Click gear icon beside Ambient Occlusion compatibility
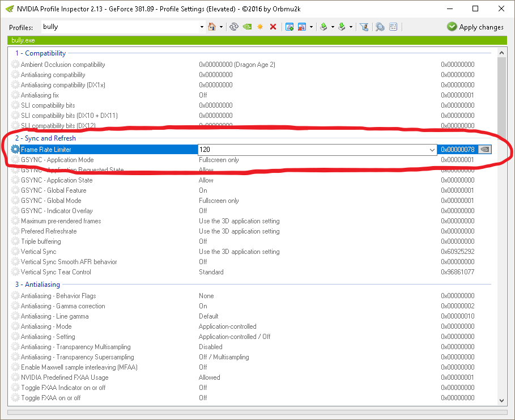The image size is (515, 420). click(15, 65)
